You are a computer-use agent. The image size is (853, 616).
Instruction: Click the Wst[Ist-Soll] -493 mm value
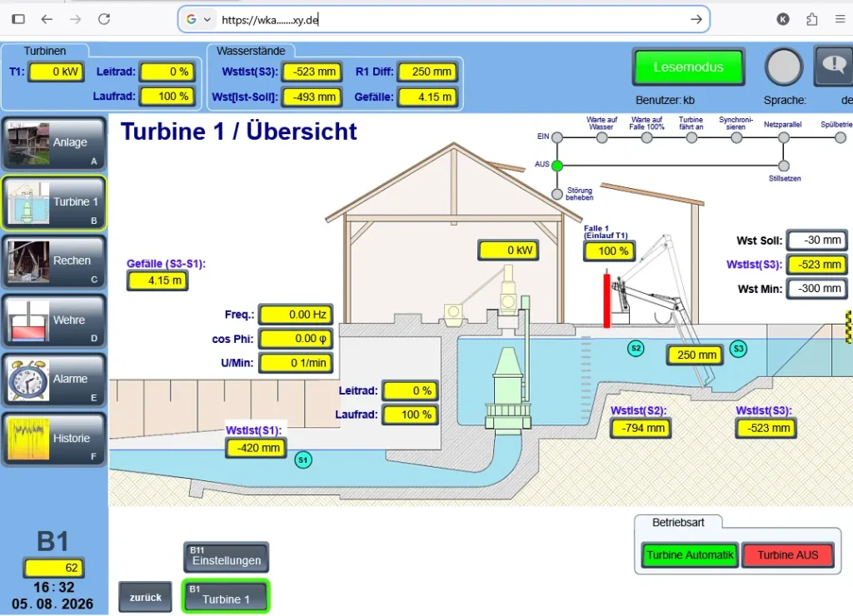[312, 97]
